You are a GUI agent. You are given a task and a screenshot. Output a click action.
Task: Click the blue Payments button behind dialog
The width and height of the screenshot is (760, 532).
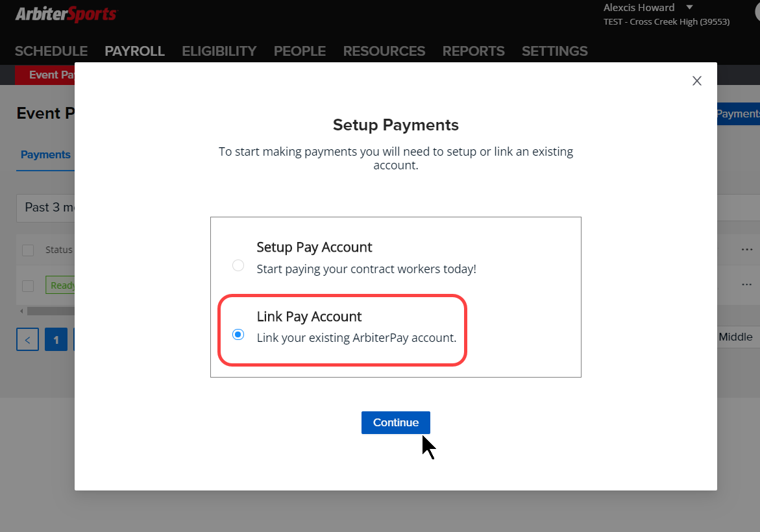pyautogui.click(x=738, y=114)
